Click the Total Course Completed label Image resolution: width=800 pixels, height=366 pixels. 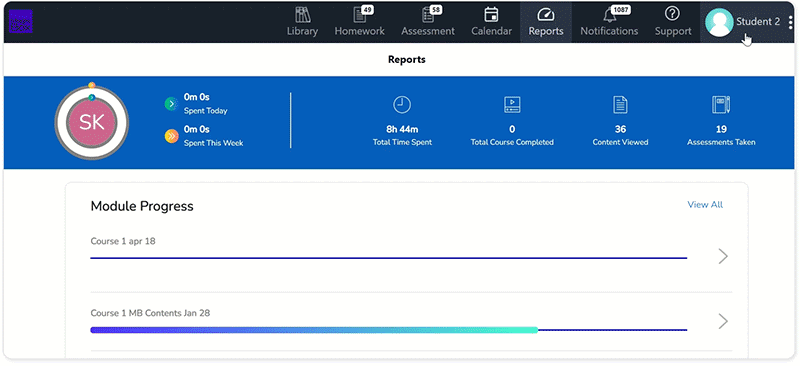pos(512,142)
